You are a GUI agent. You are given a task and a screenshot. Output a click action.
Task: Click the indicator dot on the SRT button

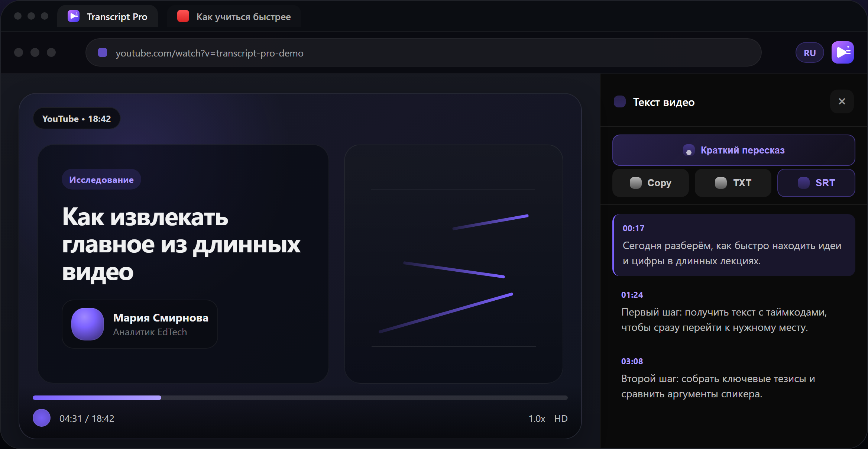coord(803,182)
